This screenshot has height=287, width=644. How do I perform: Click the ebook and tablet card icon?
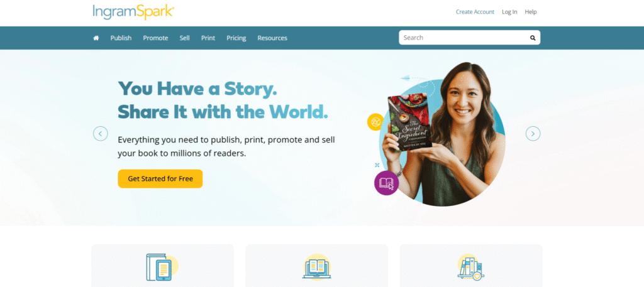[x=162, y=267]
